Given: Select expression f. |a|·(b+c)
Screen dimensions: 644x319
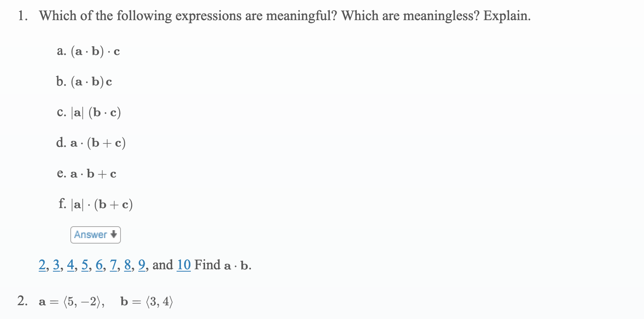Looking at the screenshot, I should [x=95, y=205].
